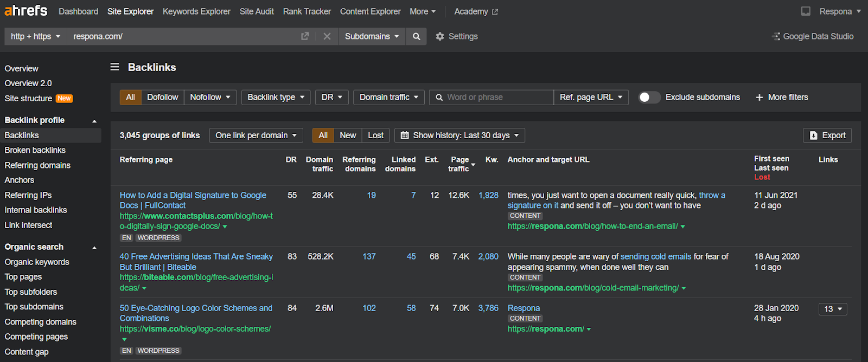This screenshot has width=868, height=362.
Task: Open the Biteable advertising ideas article link
Action: click(x=196, y=262)
